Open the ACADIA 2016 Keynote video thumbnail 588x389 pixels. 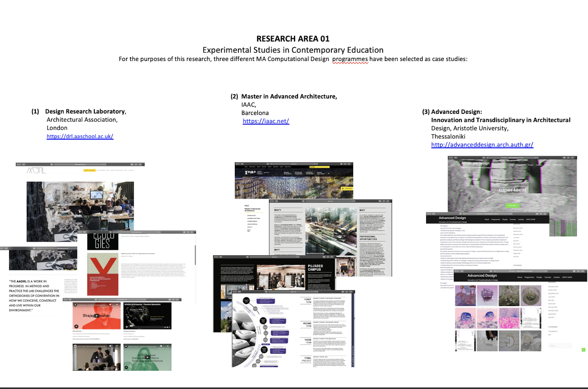(x=147, y=316)
